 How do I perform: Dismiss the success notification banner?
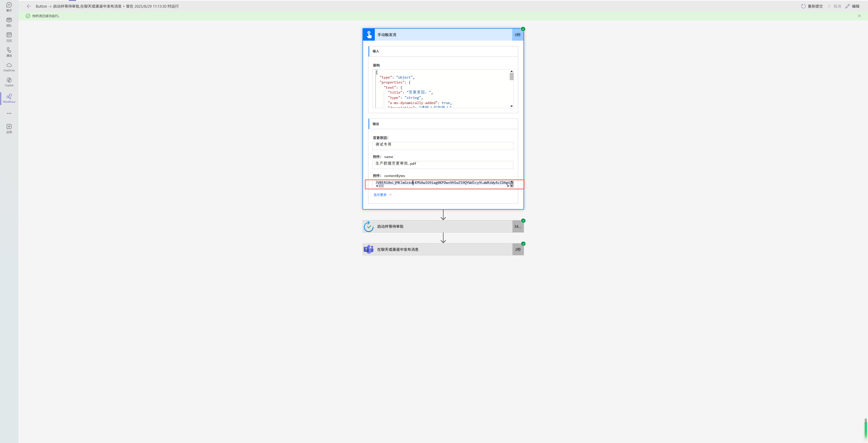tap(859, 16)
